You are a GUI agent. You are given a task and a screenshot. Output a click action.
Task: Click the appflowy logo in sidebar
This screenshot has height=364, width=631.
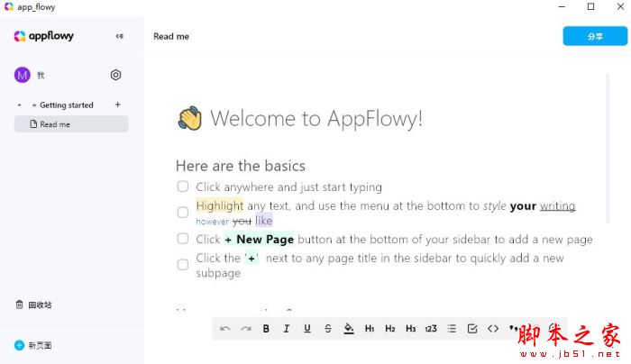[44, 36]
